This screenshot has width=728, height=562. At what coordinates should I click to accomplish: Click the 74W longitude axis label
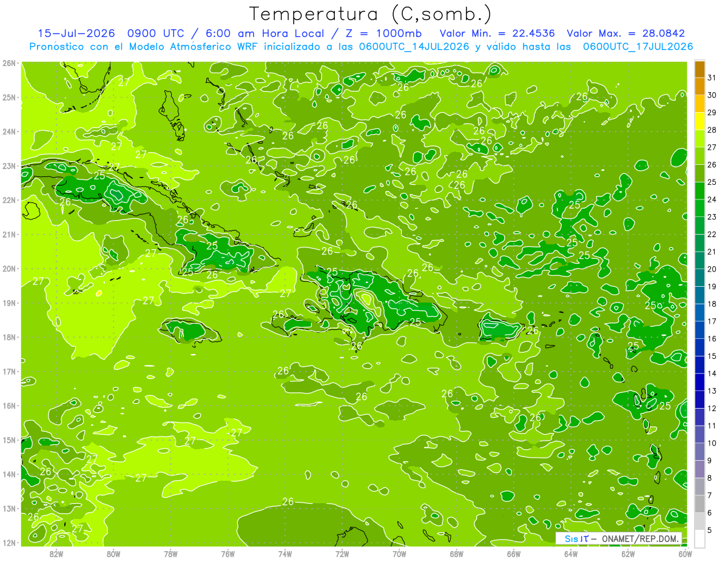[285, 554]
